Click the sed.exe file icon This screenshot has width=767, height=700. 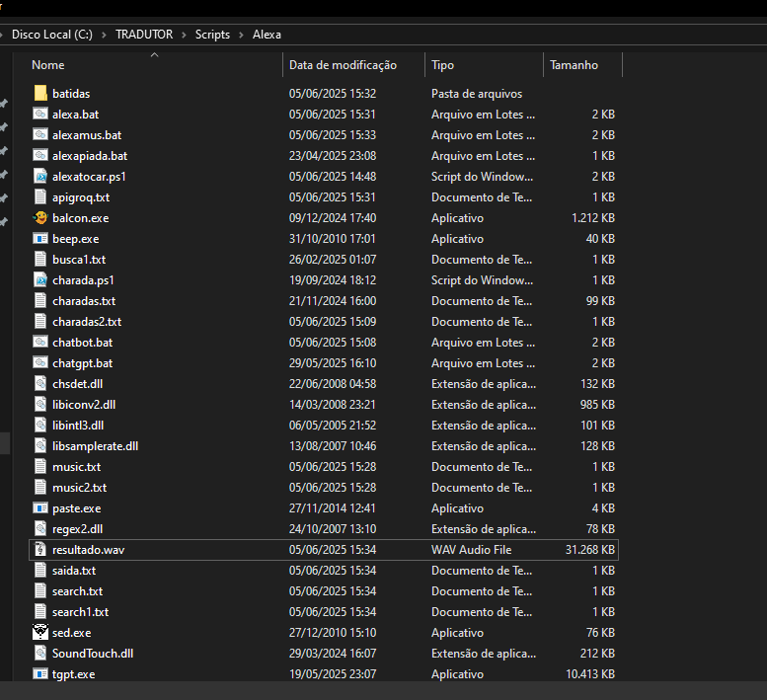point(40,633)
